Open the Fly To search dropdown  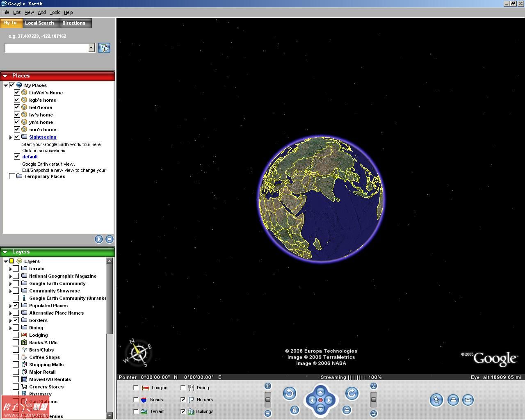(91, 48)
